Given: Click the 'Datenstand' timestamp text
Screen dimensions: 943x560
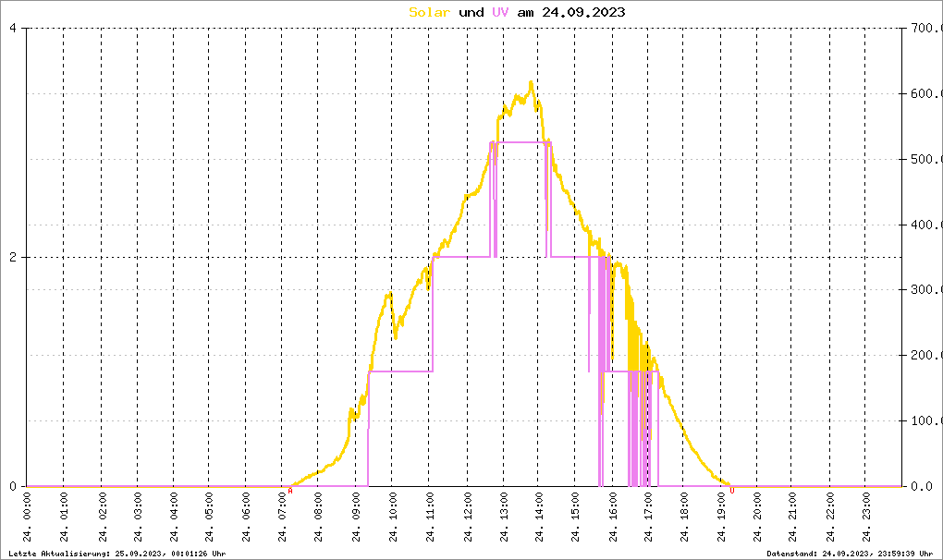Looking at the screenshot, I should point(850,554).
